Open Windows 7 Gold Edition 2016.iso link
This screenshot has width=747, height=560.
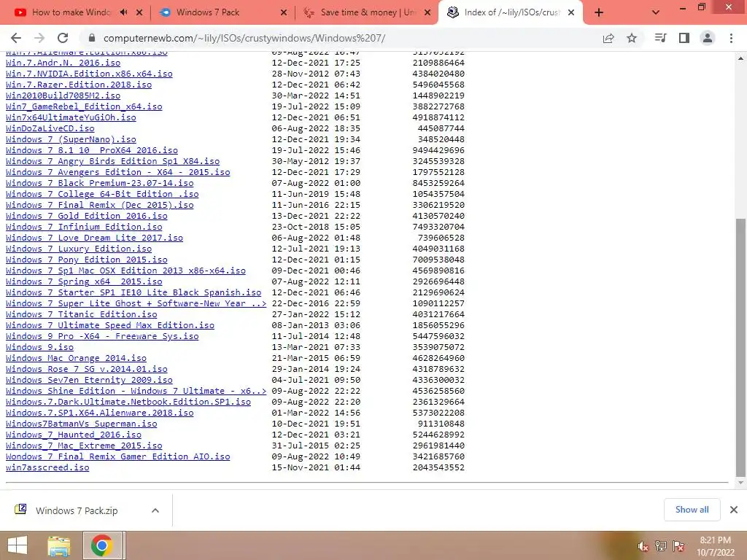[87, 216]
